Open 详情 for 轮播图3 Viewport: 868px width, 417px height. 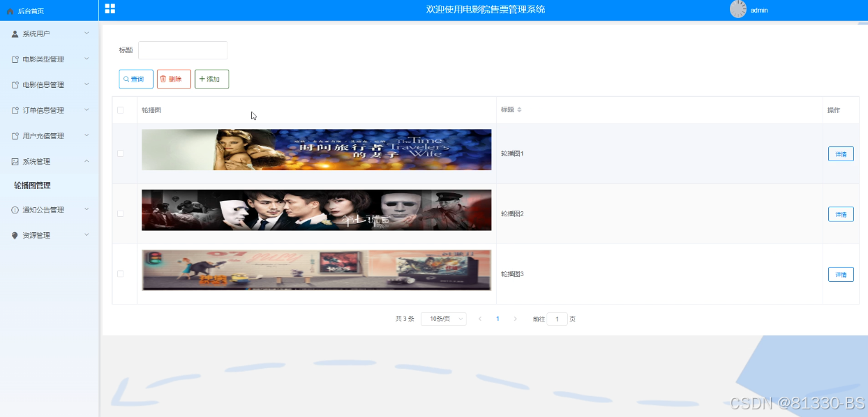pyautogui.click(x=841, y=274)
